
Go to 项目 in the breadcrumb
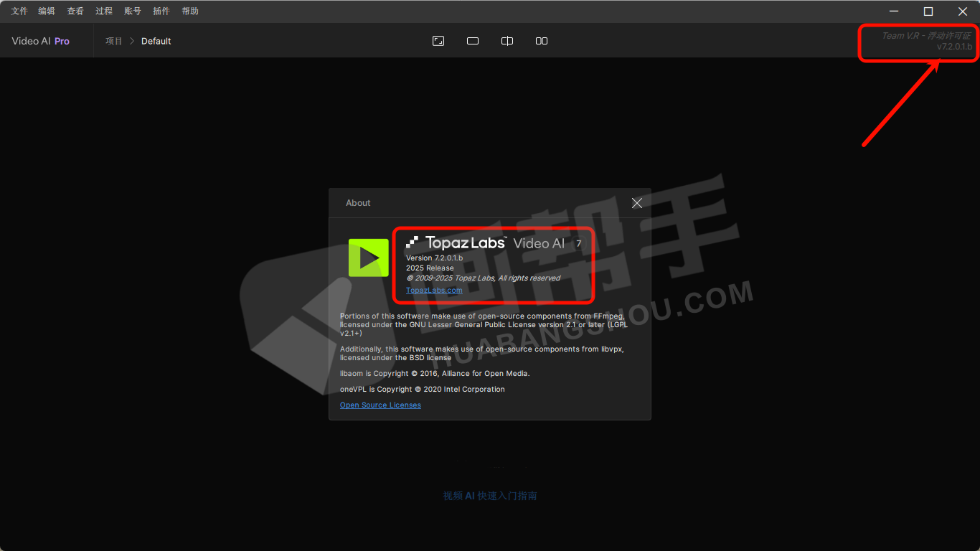[114, 41]
